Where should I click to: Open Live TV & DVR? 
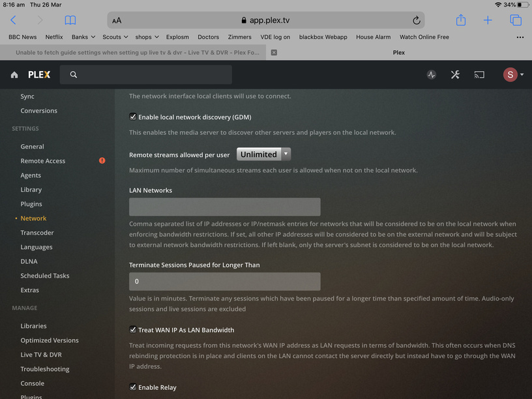[x=41, y=355]
